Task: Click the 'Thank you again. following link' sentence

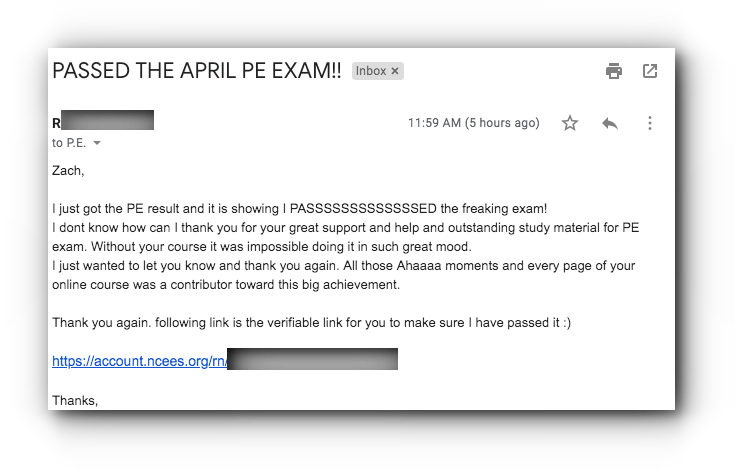Action: 311,323
